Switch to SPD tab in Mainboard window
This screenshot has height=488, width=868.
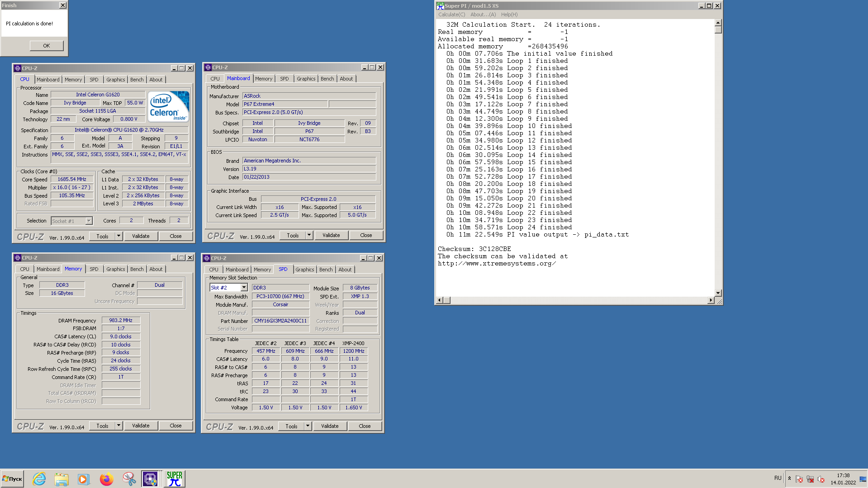pyautogui.click(x=284, y=79)
